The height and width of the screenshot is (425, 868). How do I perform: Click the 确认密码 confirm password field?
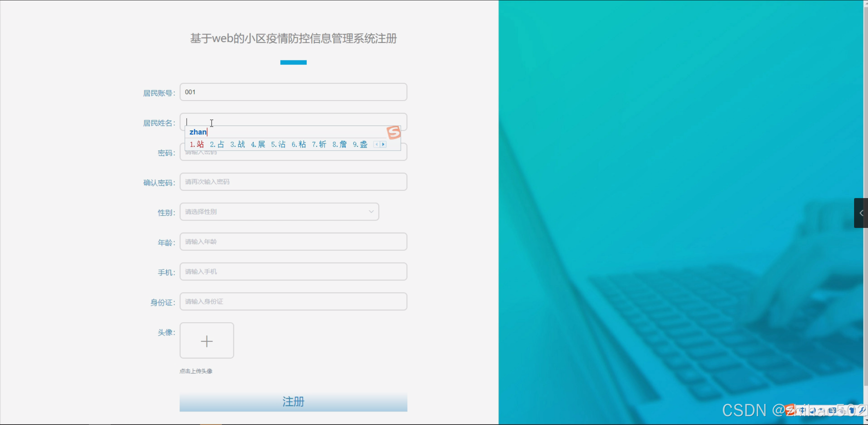click(293, 181)
